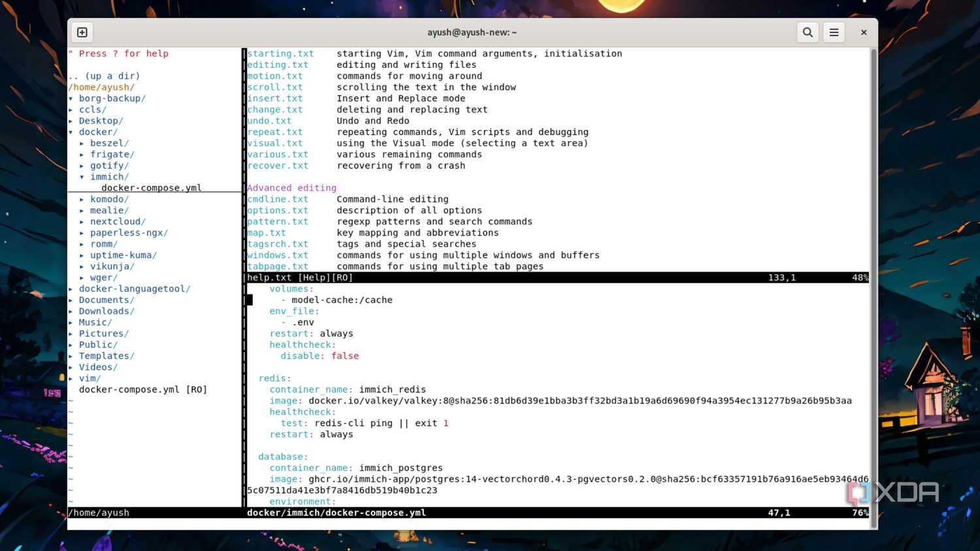Expand the ccls folder arrow
Screen dimensions: 980x551
(71, 110)
